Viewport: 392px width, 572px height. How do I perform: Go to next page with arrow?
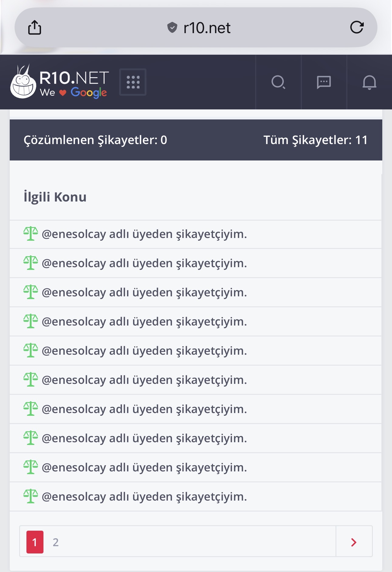click(x=354, y=542)
